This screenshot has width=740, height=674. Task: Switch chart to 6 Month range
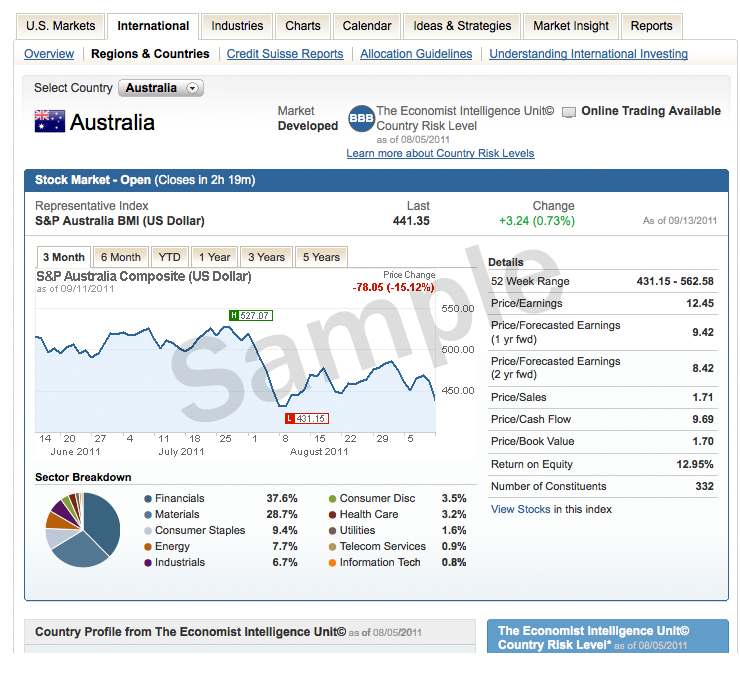[121, 257]
